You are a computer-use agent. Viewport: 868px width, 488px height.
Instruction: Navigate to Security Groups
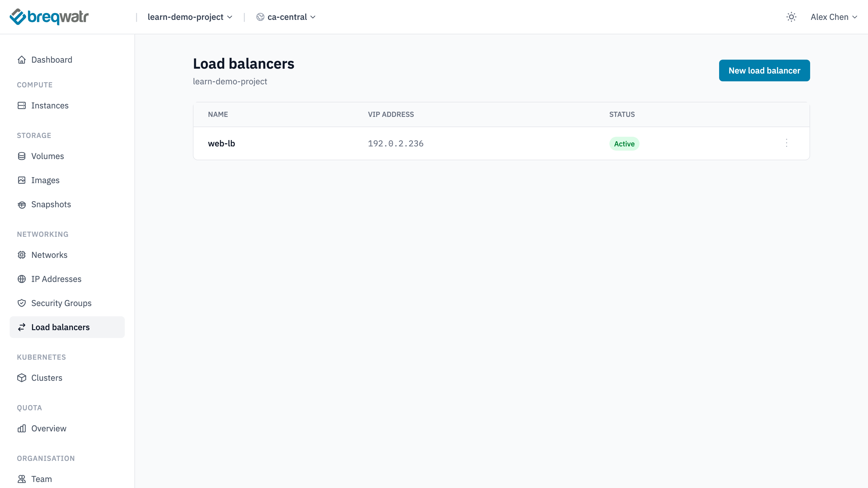coord(67,303)
